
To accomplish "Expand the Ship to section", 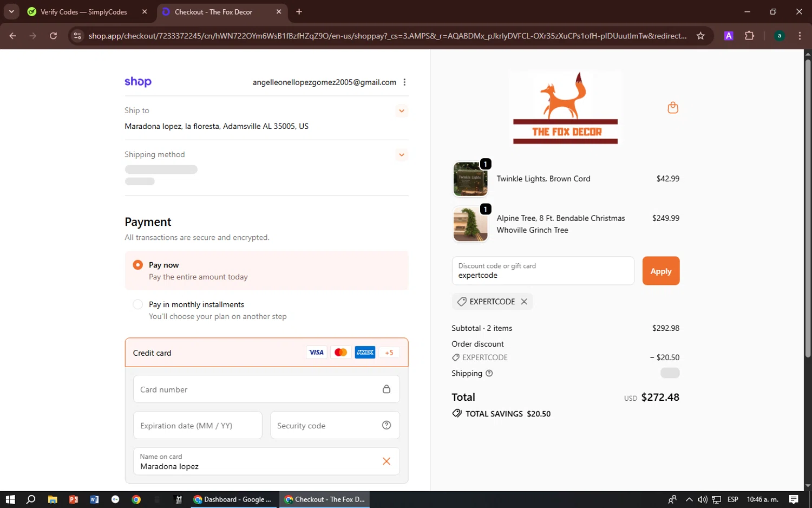I will coord(402,111).
